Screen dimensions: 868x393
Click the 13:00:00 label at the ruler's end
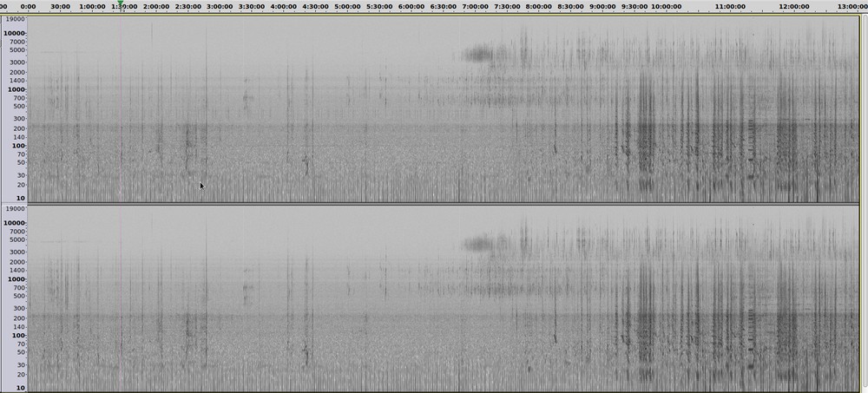point(852,6)
